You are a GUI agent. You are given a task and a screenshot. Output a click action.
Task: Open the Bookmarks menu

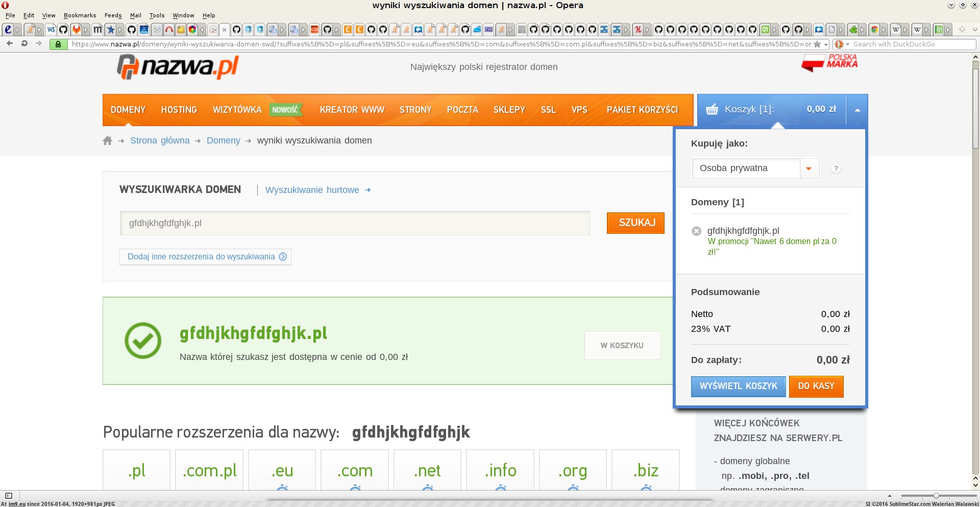pos(80,15)
